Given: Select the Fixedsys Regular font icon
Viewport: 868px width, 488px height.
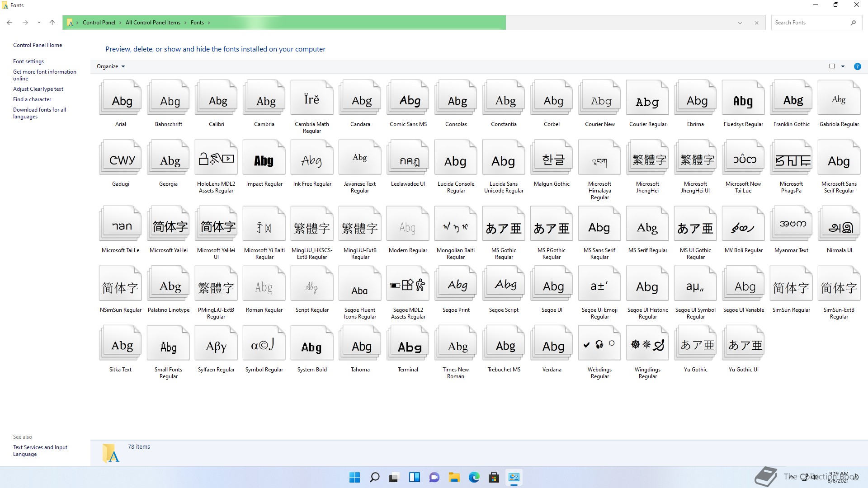Looking at the screenshot, I should (x=744, y=98).
